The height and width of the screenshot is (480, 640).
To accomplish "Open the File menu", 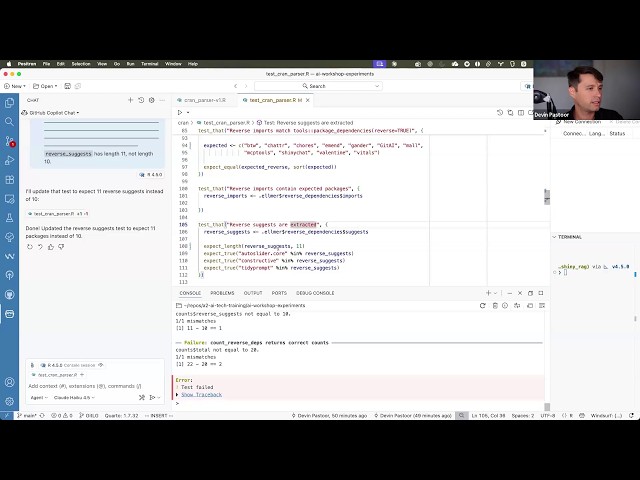I will pos(46,64).
